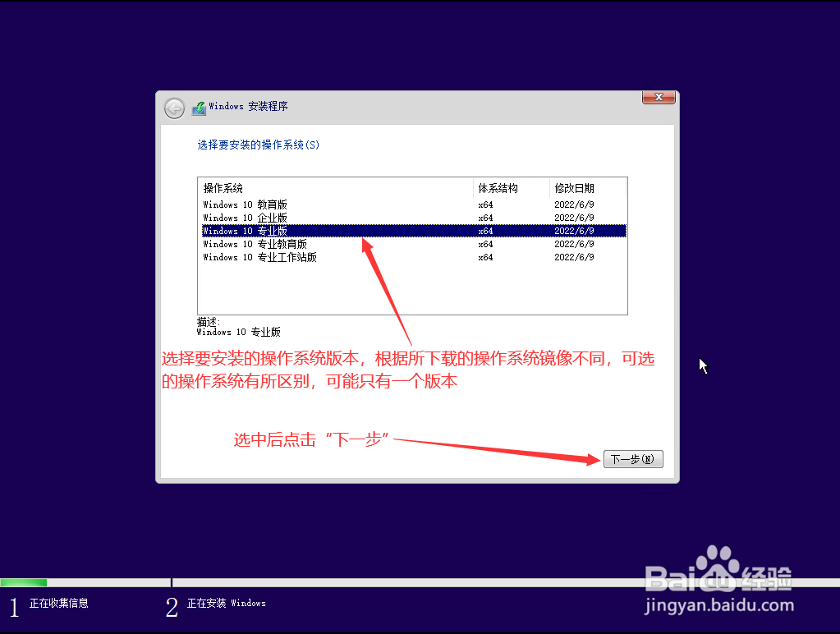Select Windows 10 企业版 row
The image size is (840, 634).
click(414, 218)
